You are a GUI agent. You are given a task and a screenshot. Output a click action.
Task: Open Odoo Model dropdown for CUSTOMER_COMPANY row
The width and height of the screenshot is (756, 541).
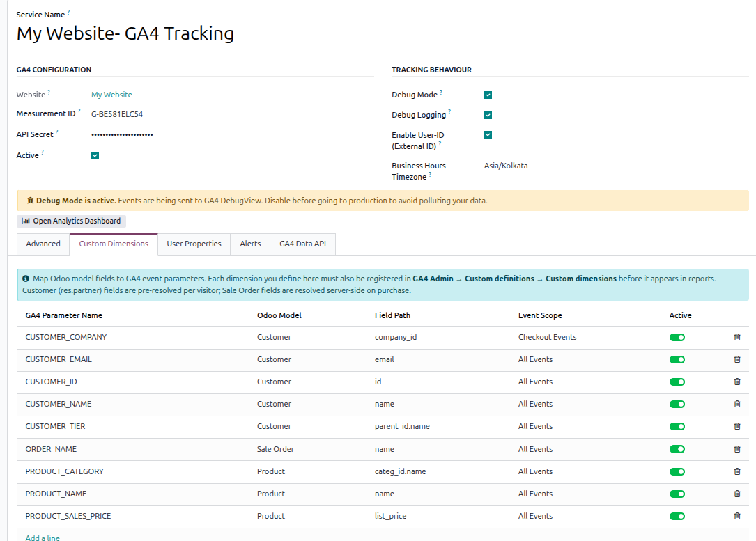coord(274,337)
